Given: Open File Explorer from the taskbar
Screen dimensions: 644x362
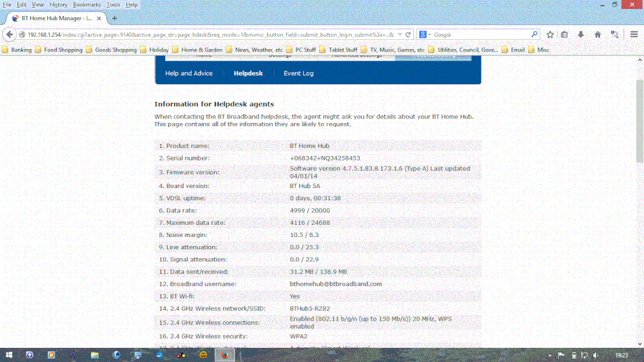Looking at the screenshot, I should coord(95,355).
